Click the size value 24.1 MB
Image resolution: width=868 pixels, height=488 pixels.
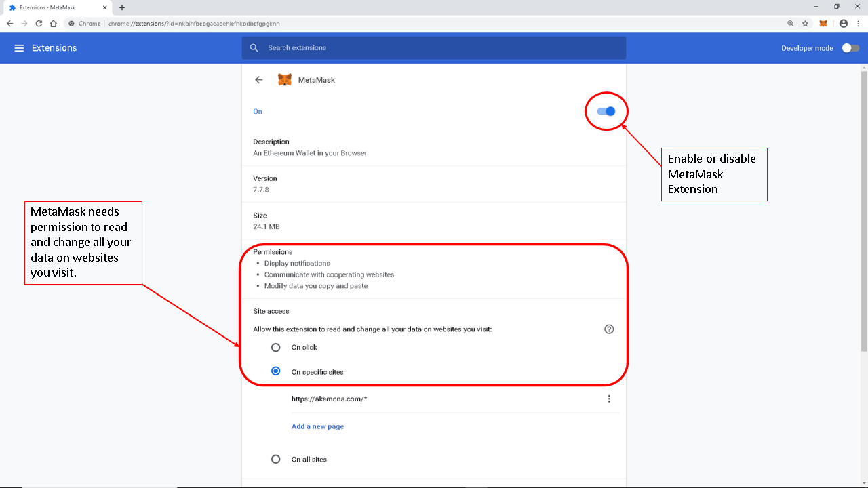267,226
